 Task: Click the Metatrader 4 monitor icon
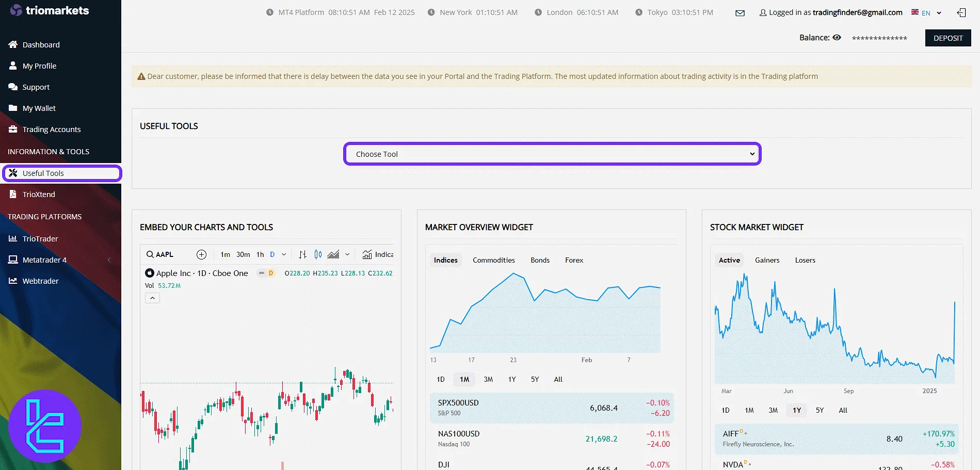point(13,260)
